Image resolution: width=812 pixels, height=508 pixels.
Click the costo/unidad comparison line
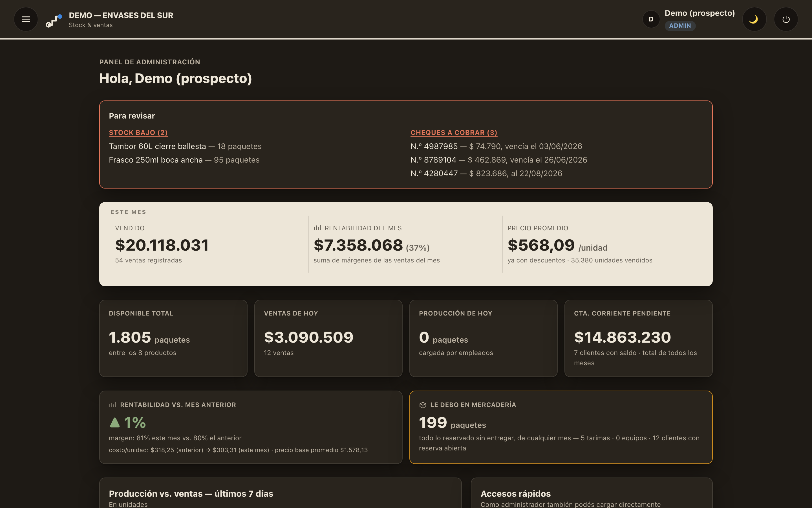pos(238,450)
